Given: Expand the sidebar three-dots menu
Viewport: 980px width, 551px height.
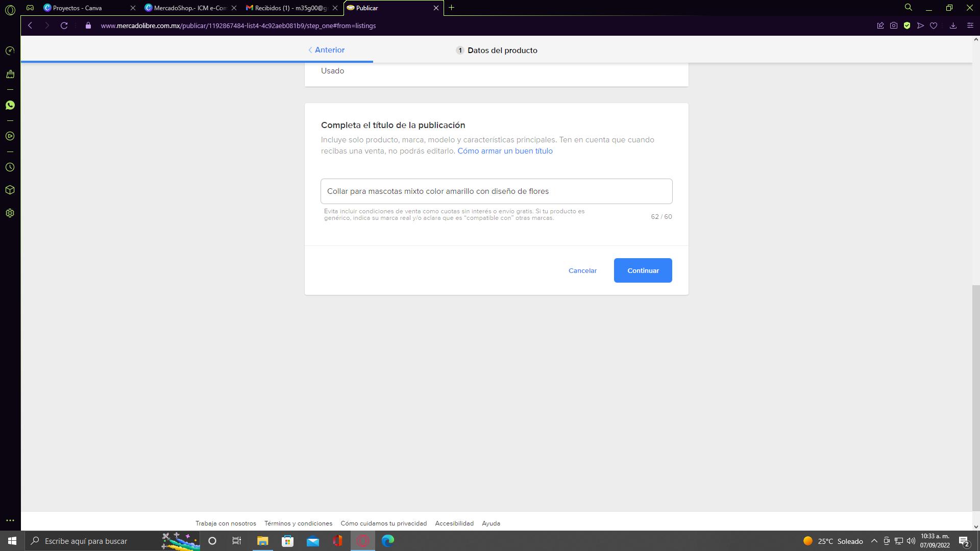Looking at the screenshot, I should (x=10, y=520).
